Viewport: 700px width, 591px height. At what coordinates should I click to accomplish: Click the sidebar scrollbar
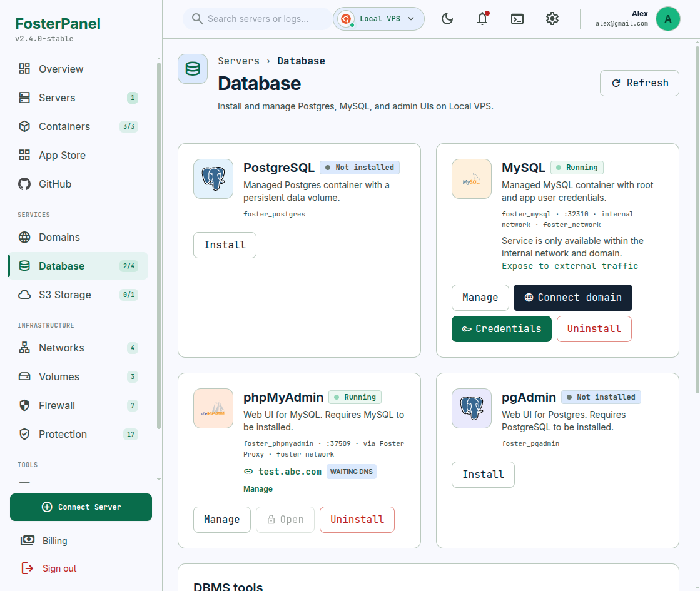point(159,246)
